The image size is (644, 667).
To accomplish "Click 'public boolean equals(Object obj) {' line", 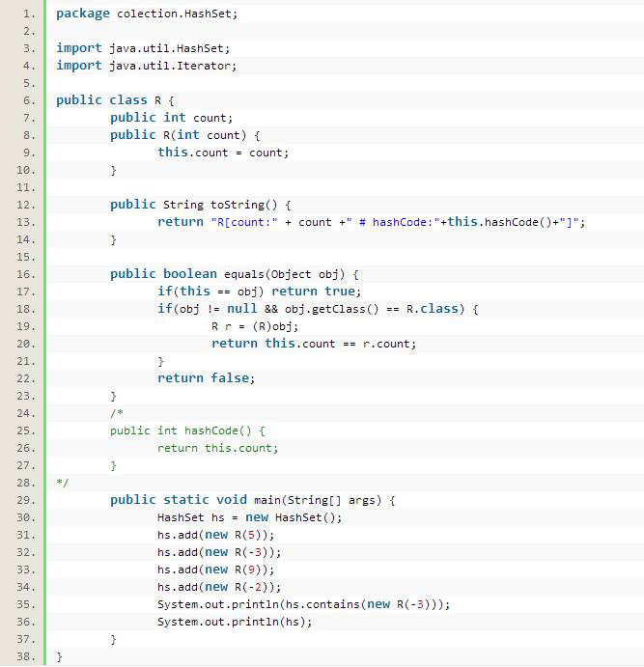I will pyautogui.click(x=235, y=274).
